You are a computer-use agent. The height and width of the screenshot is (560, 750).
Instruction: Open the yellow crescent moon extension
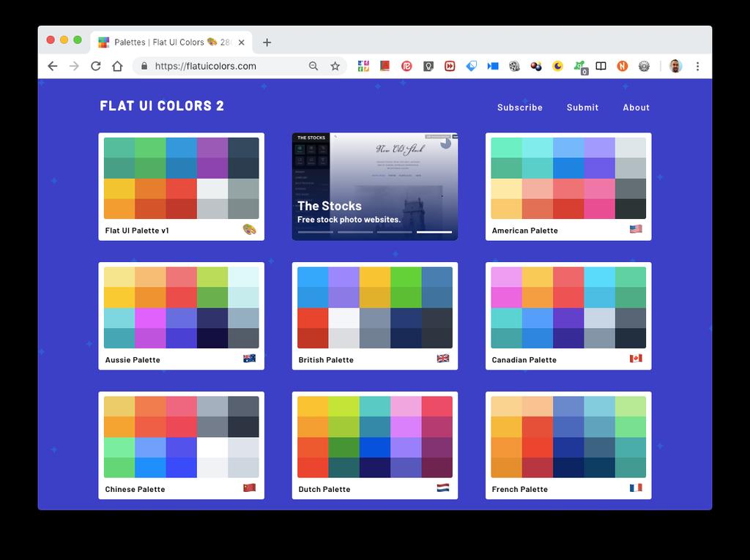tap(557, 66)
